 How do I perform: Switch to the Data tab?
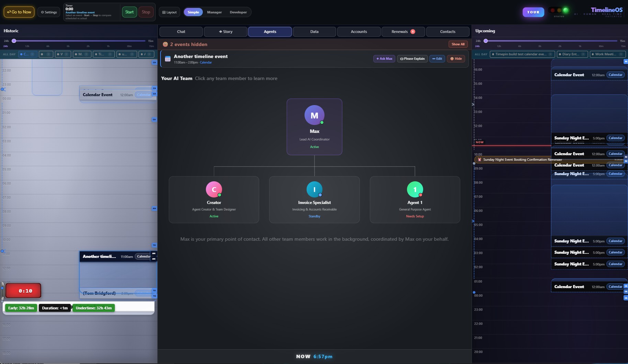click(314, 32)
